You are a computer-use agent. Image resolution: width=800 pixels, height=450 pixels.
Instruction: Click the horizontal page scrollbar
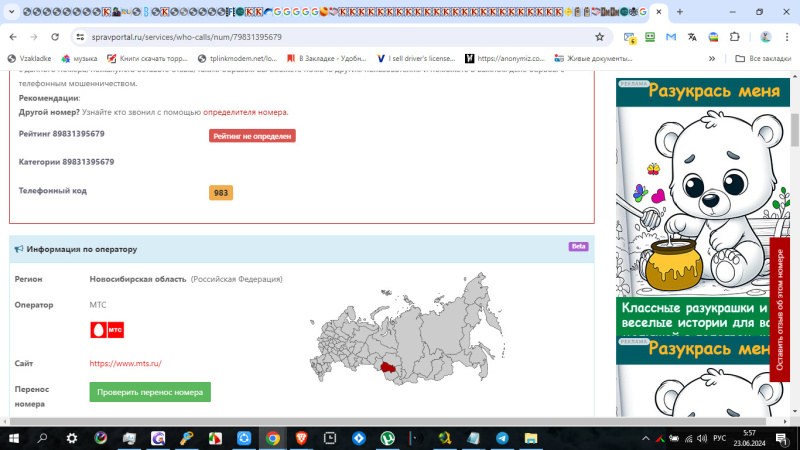click(388, 421)
